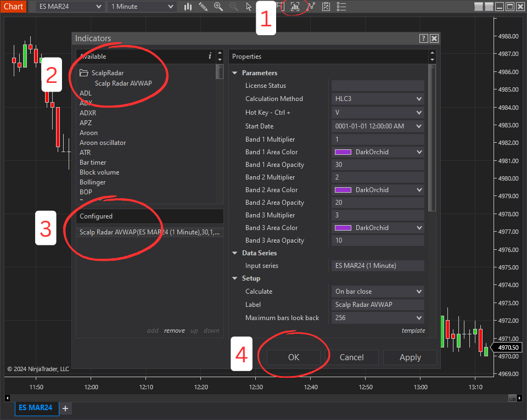Collapse the Data Series section
The image size is (527, 420).
click(235, 253)
